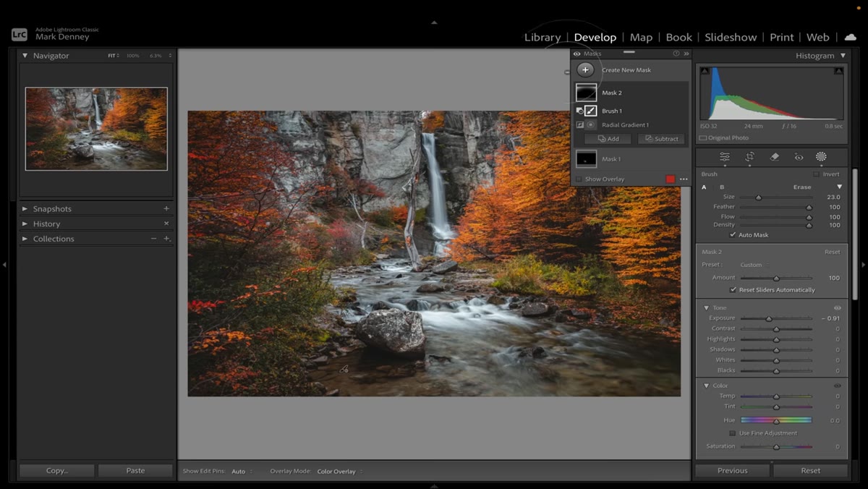This screenshot has width=868, height=489.
Task: Expand the Collections panel
Action: [25, 239]
